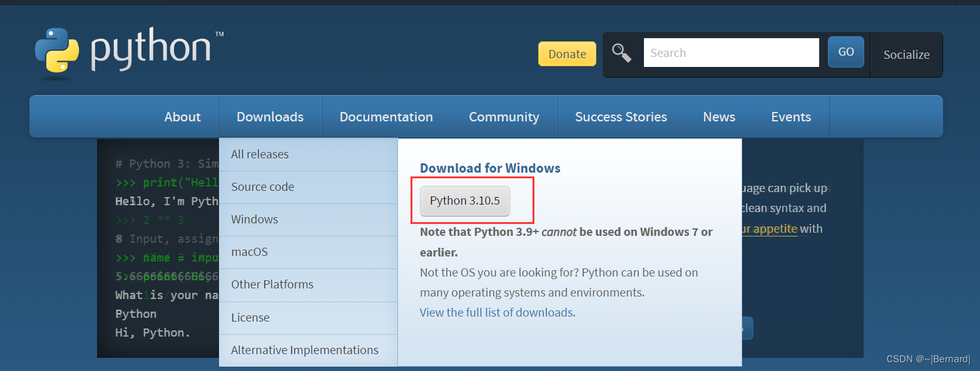This screenshot has height=371, width=980.
Task: Click the magnifying glass search icon
Action: pos(621,53)
